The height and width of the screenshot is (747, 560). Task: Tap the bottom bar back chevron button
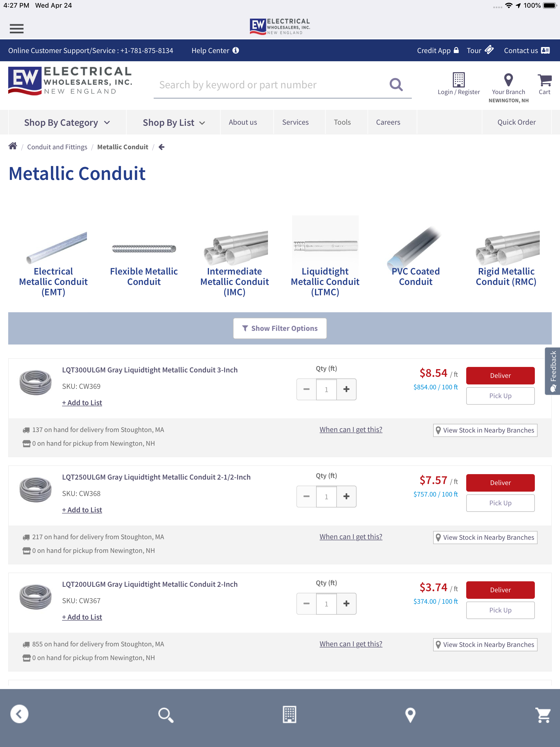coord(19,714)
